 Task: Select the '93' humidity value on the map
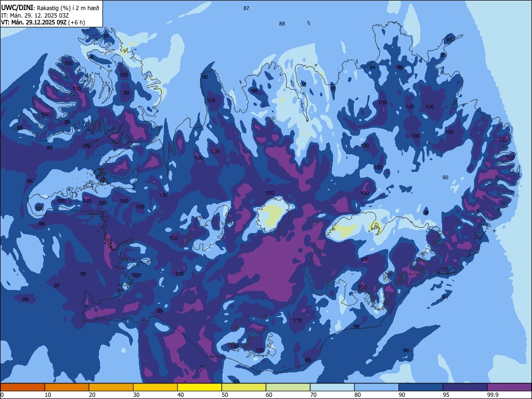(x=237, y=381)
